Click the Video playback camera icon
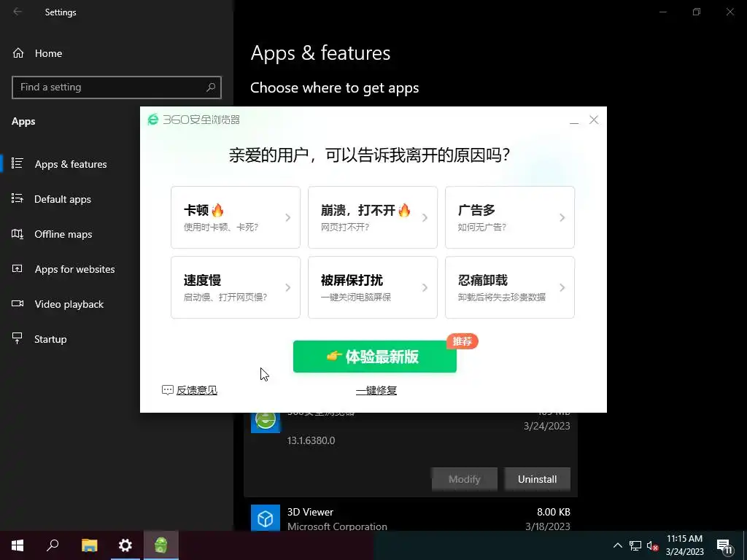 coord(18,303)
